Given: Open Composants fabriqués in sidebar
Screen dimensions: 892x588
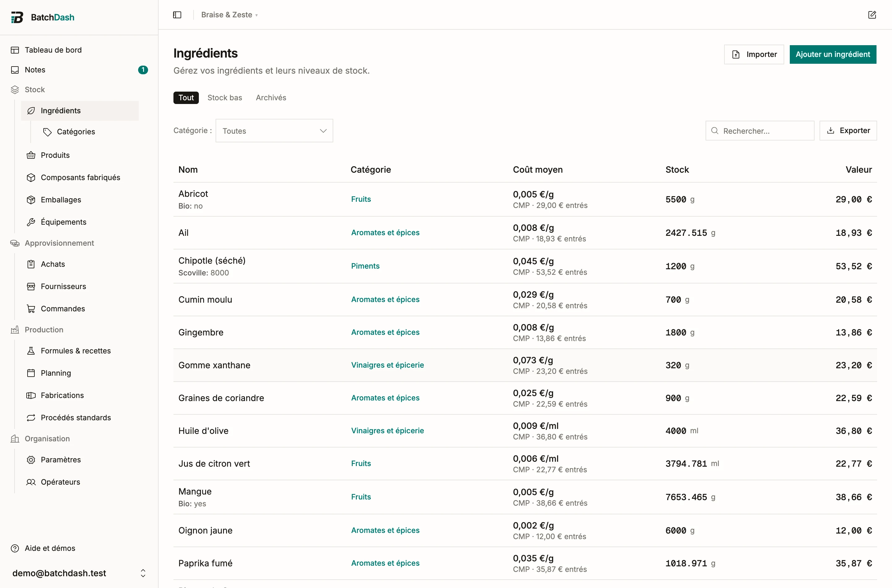Looking at the screenshot, I should pos(80,177).
